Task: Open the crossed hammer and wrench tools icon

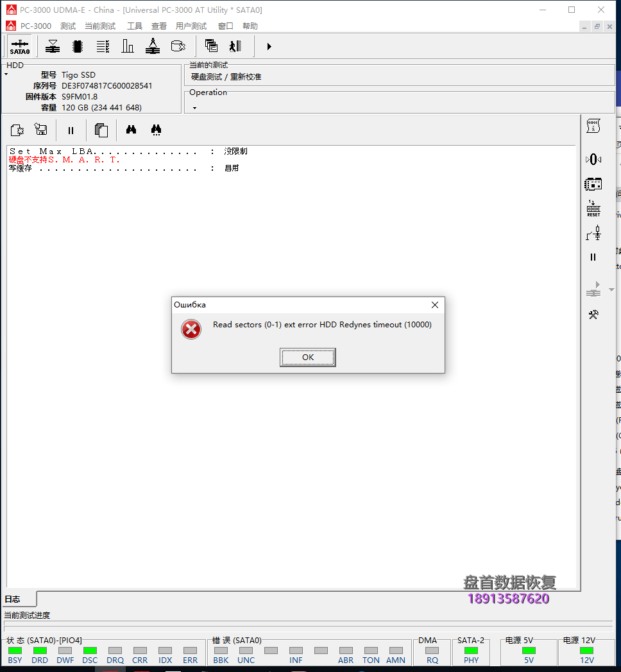Action: click(x=593, y=314)
